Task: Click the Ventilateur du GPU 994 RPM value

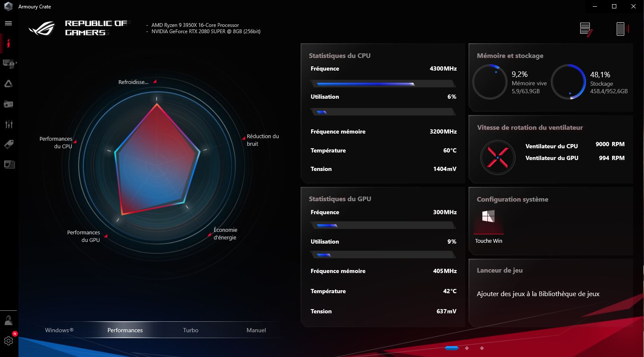Action: [612, 158]
